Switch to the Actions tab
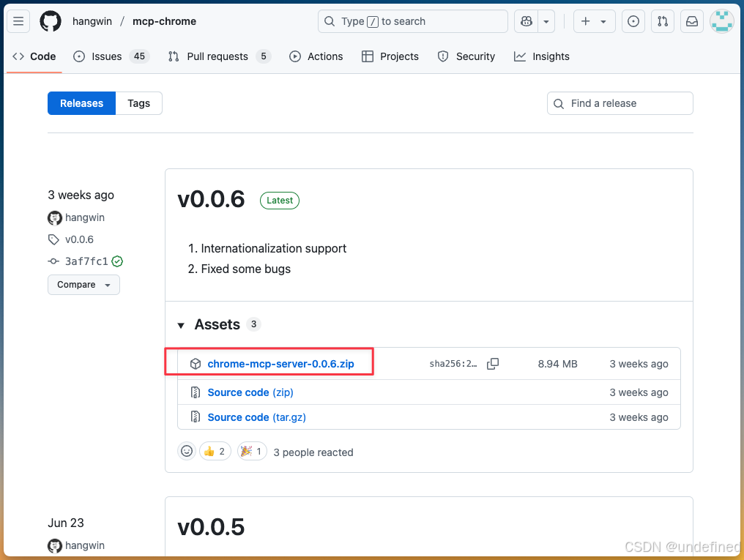Viewport: 744px width, 560px height. coord(316,56)
